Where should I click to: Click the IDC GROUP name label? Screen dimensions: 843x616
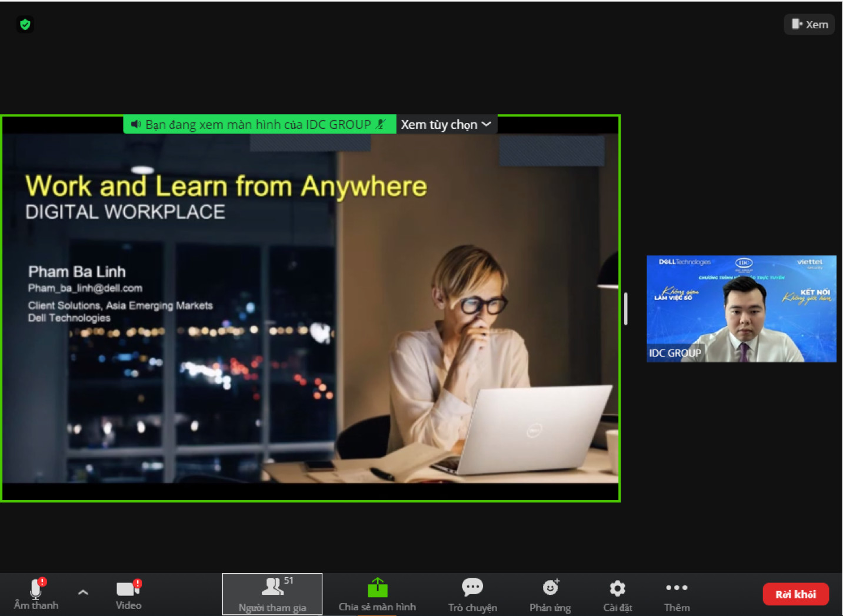tap(675, 353)
